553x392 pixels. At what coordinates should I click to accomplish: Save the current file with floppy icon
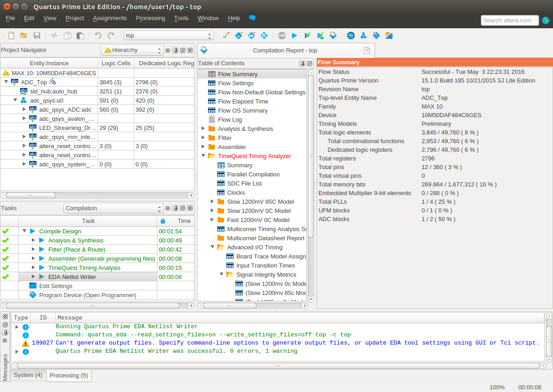[37, 36]
